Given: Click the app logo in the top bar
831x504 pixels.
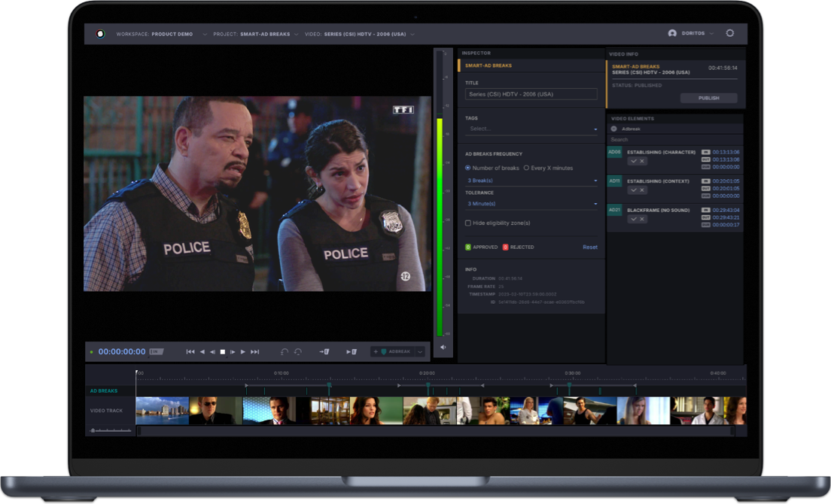Looking at the screenshot, I should 101,34.
